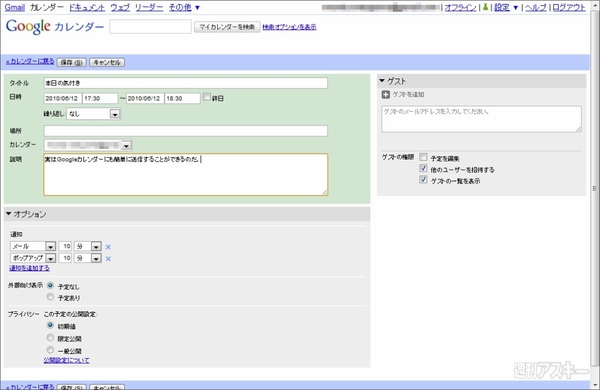Select 限定公開 privacy option

click(x=50, y=338)
